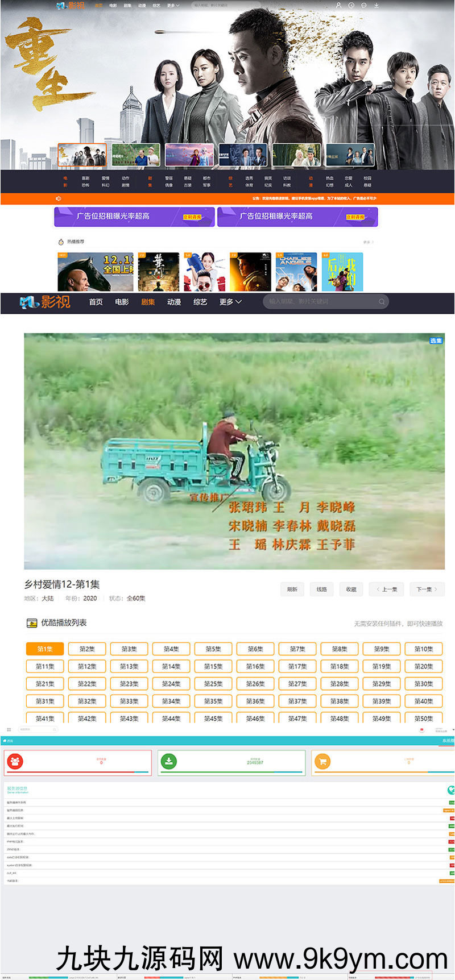
Task: Go to 电影 in lower navbar
Action: [122, 302]
